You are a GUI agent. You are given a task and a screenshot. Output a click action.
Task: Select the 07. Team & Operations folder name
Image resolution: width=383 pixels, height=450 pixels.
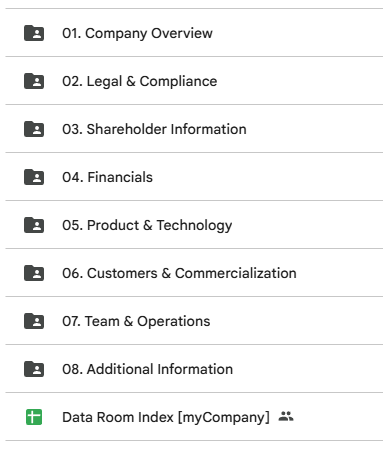click(x=136, y=321)
